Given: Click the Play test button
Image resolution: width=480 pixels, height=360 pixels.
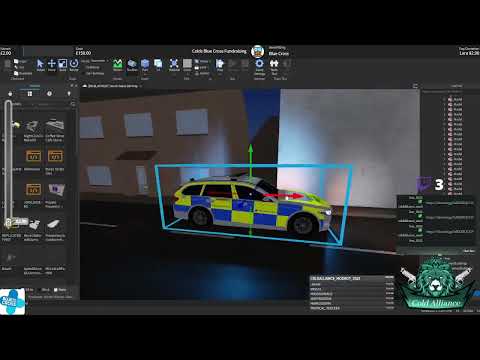Looking at the screenshot, I should [220, 65].
